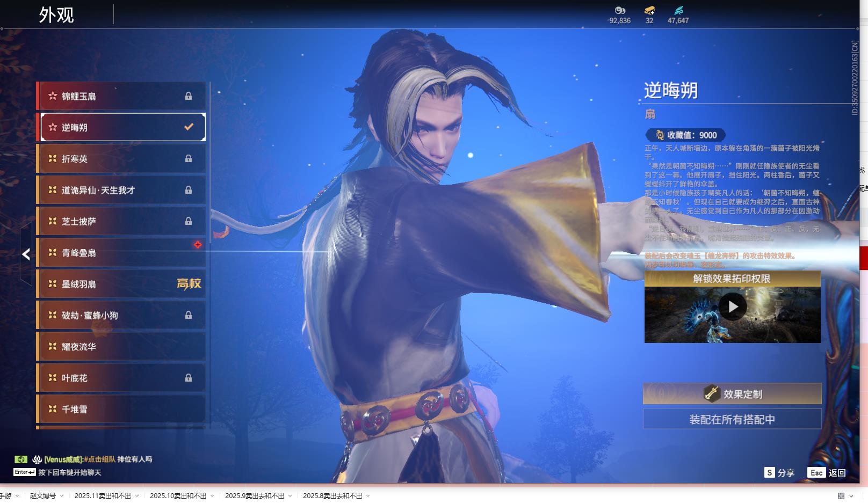Viewport: 868px width, 504px height.
Task: Click the 效果定制 button
Action: [732, 393]
